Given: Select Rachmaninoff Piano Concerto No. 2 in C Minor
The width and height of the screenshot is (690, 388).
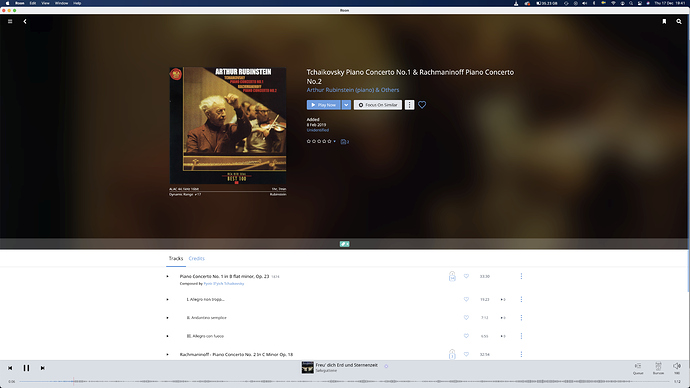Looking at the screenshot, I should pos(236,355).
